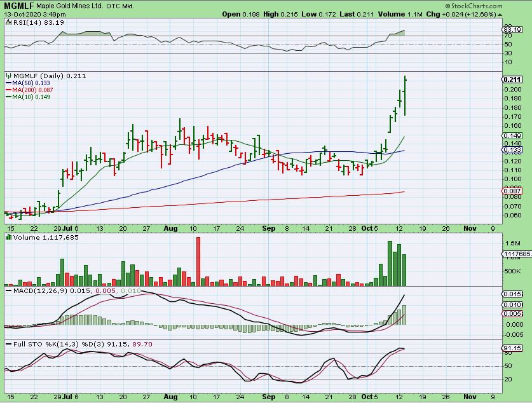Click the Nov label on the bottom date axis
Image resolution: width=532 pixels, height=403 pixels.
point(470,228)
